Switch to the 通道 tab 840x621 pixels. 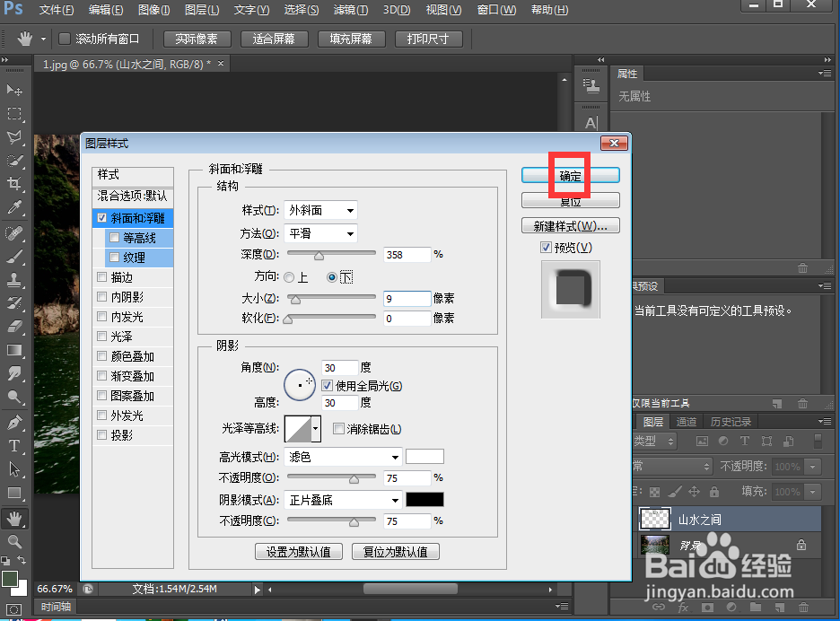point(687,422)
